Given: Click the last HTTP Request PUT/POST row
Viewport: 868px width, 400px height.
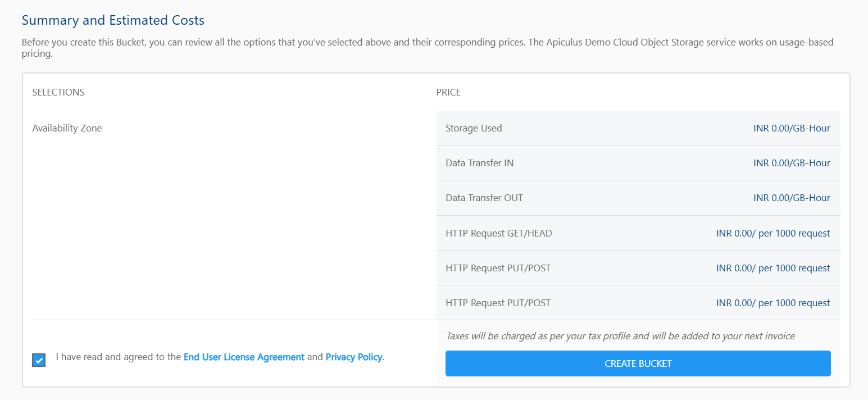Looking at the screenshot, I should [638, 303].
